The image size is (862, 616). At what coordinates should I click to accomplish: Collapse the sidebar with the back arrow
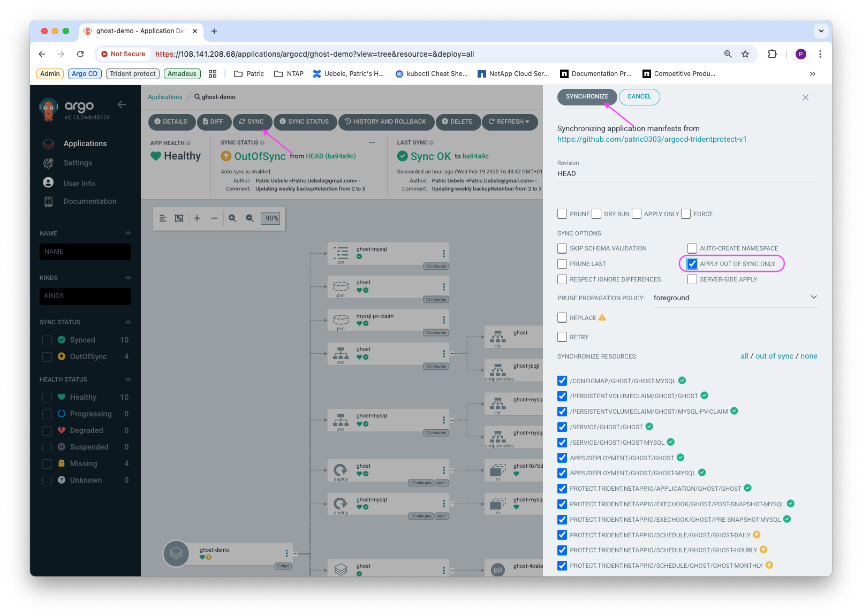(122, 105)
